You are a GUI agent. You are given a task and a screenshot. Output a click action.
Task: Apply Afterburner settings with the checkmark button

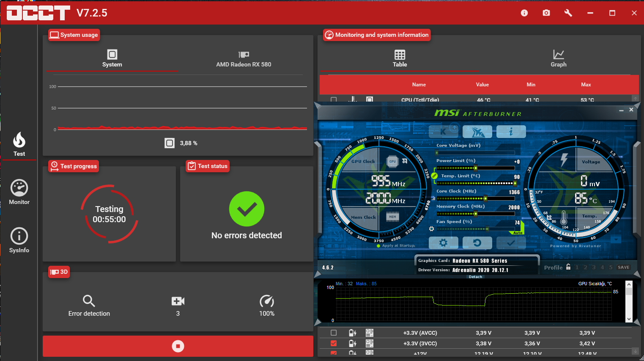pos(511,243)
